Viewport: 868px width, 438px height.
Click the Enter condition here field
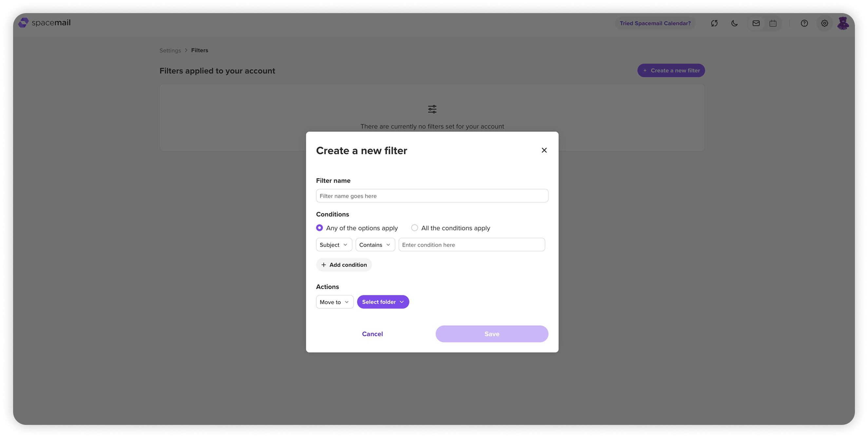471,245
